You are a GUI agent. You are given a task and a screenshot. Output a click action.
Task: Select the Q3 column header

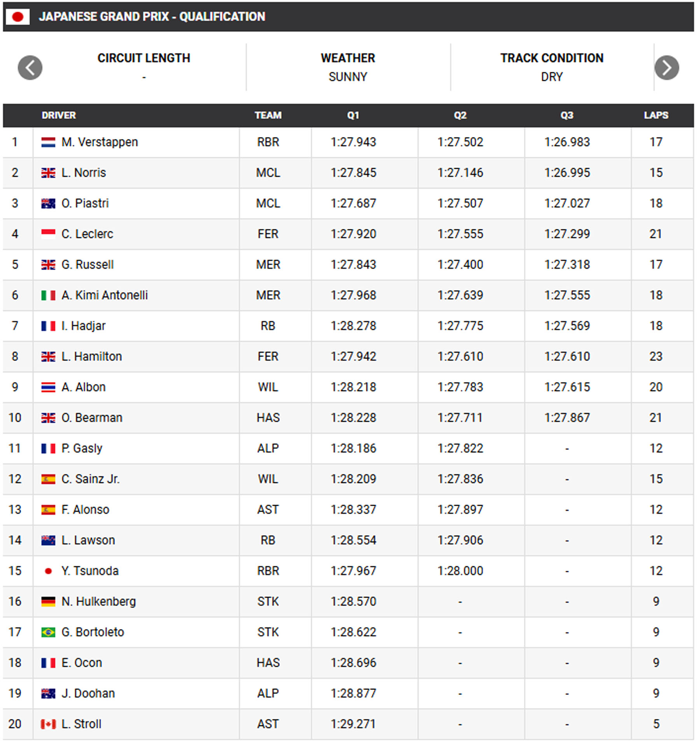pyautogui.click(x=567, y=115)
